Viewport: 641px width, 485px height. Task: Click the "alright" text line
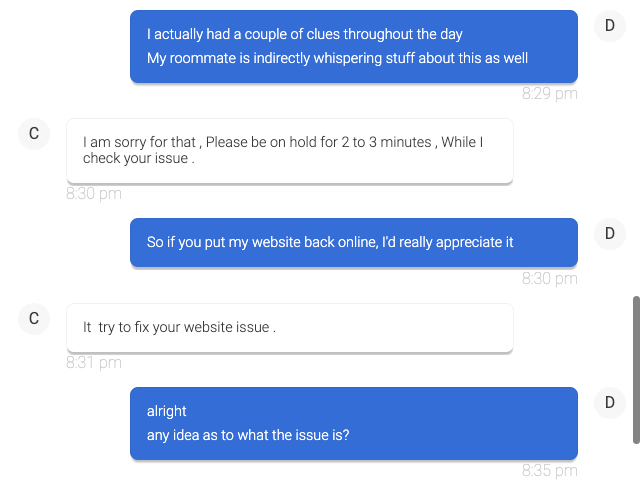coord(167,411)
